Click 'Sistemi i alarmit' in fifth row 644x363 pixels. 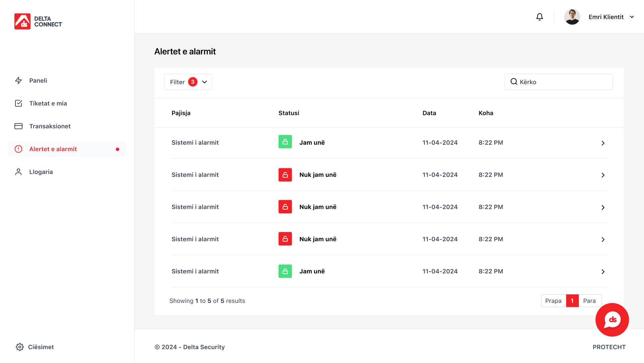(195, 271)
